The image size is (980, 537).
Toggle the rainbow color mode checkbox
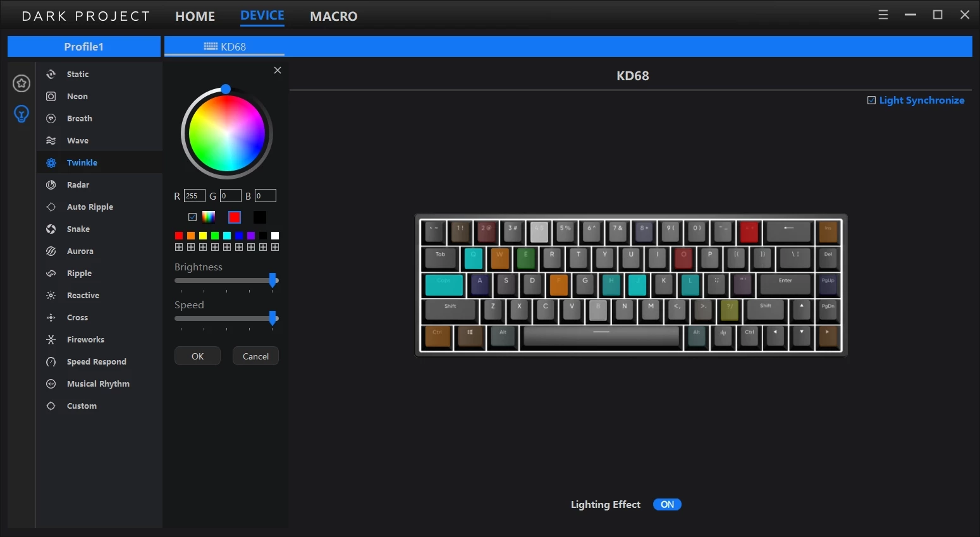[x=193, y=217]
